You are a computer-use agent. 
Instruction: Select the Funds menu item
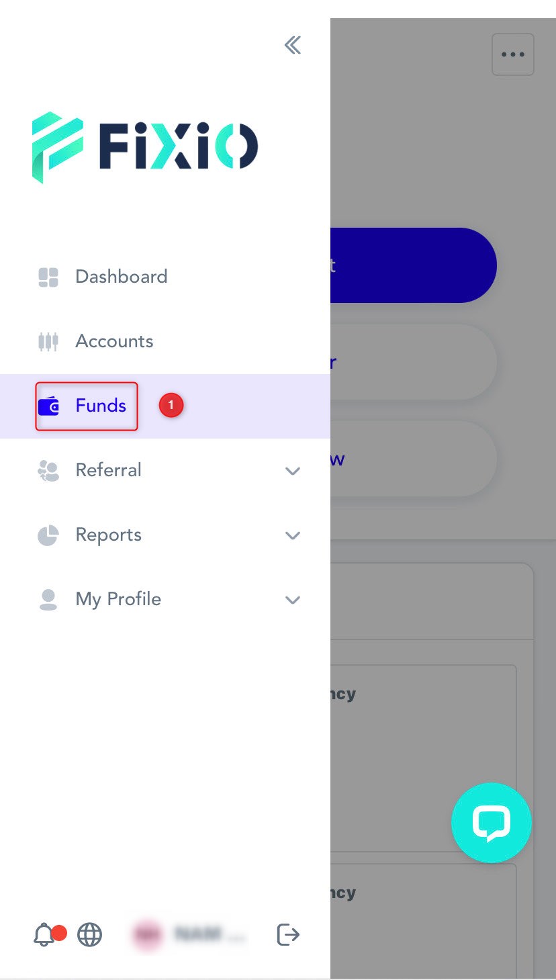[101, 406]
